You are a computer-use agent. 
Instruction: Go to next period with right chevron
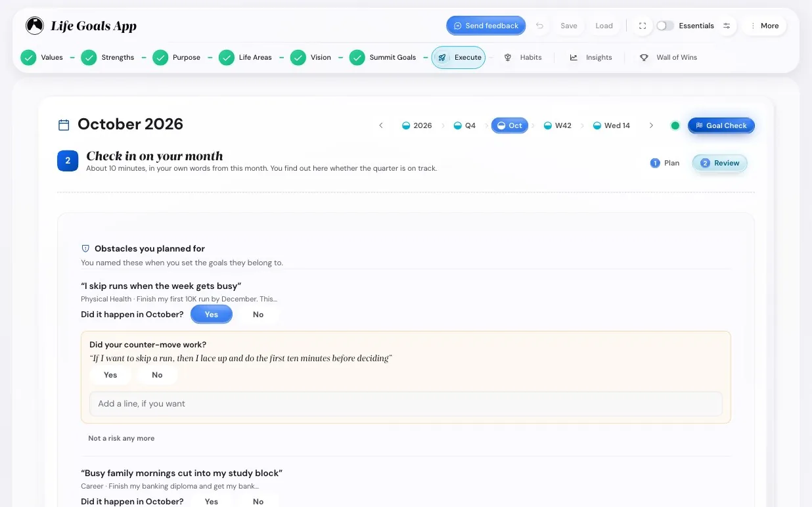coord(651,125)
